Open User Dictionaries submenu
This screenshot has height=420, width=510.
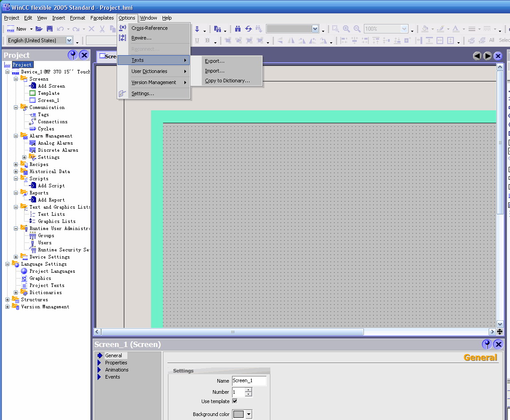(x=154, y=71)
